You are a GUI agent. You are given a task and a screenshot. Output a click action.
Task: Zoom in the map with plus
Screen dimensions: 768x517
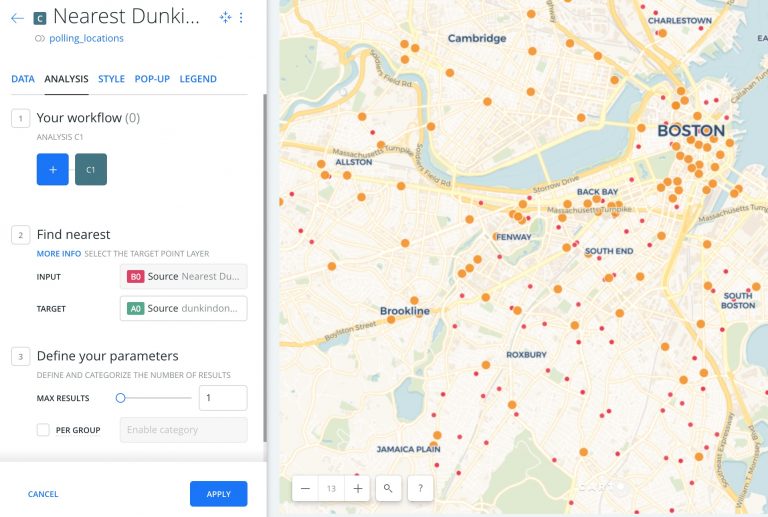tap(358, 488)
